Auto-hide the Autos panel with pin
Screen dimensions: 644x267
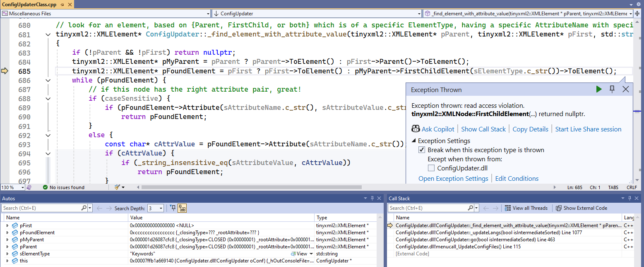coord(372,199)
